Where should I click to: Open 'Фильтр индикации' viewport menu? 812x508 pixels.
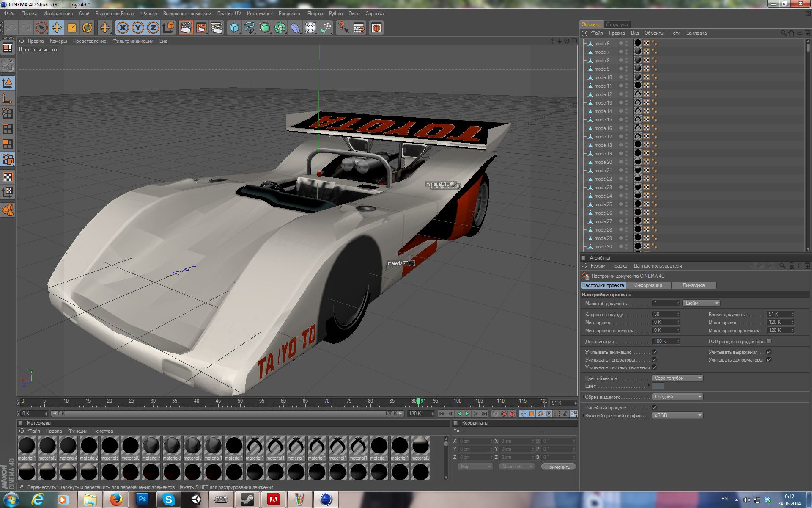133,41
